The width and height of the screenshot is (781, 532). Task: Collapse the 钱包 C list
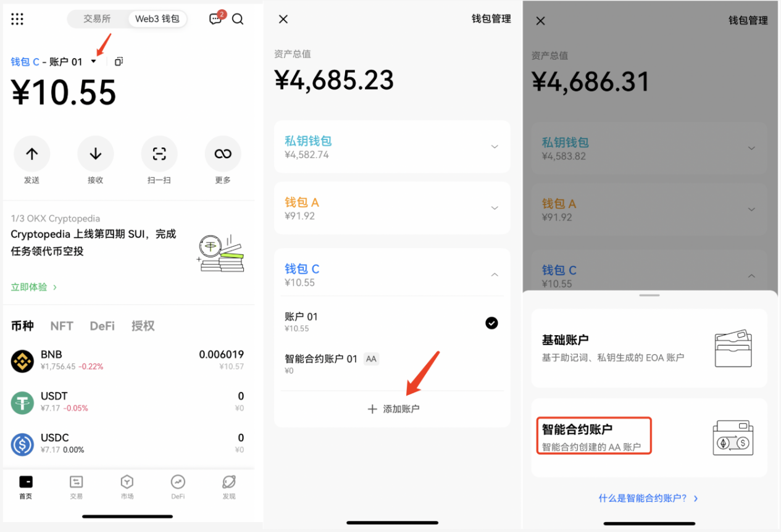pyautogui.click(x=495, y=274)
